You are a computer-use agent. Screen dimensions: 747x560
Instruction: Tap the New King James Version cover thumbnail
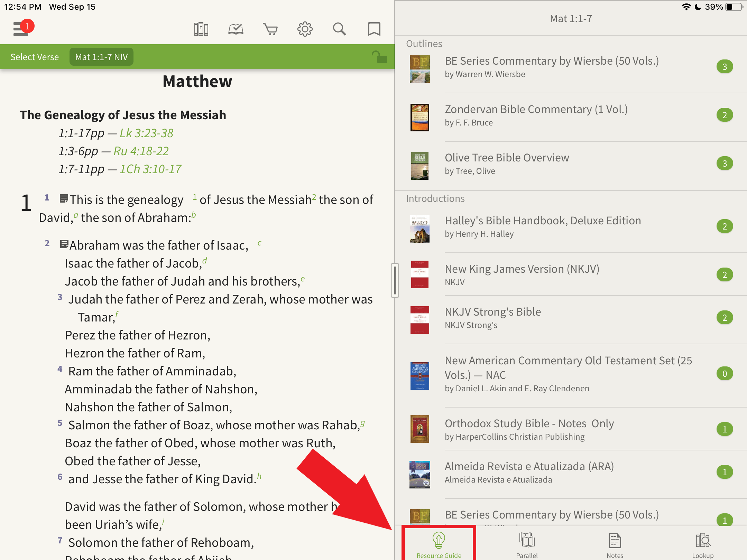point(419,274)
